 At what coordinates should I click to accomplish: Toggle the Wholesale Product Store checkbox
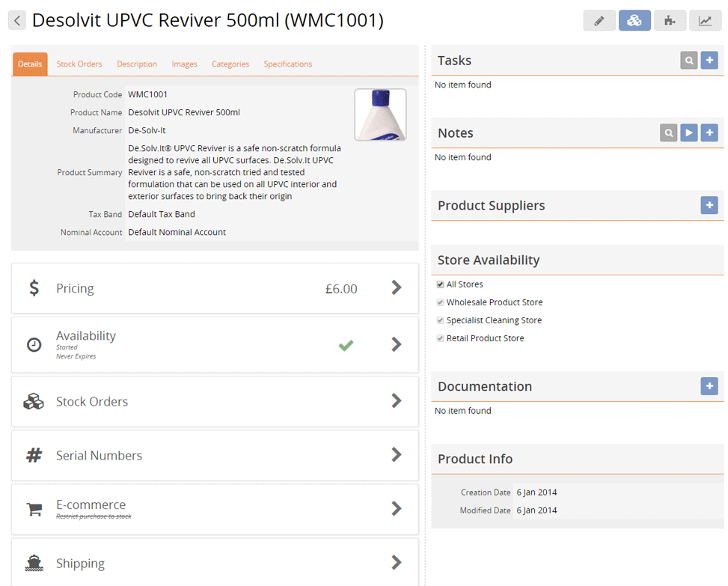point(440,302)
